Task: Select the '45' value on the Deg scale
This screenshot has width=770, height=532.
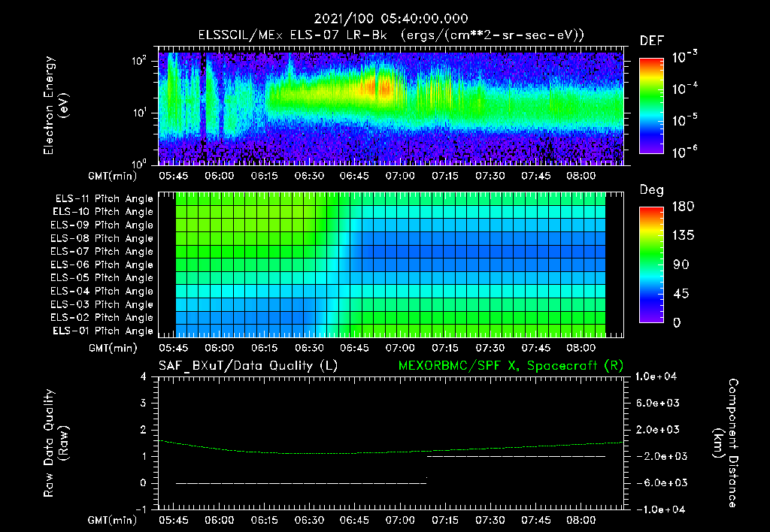Action: click(681, 294)
